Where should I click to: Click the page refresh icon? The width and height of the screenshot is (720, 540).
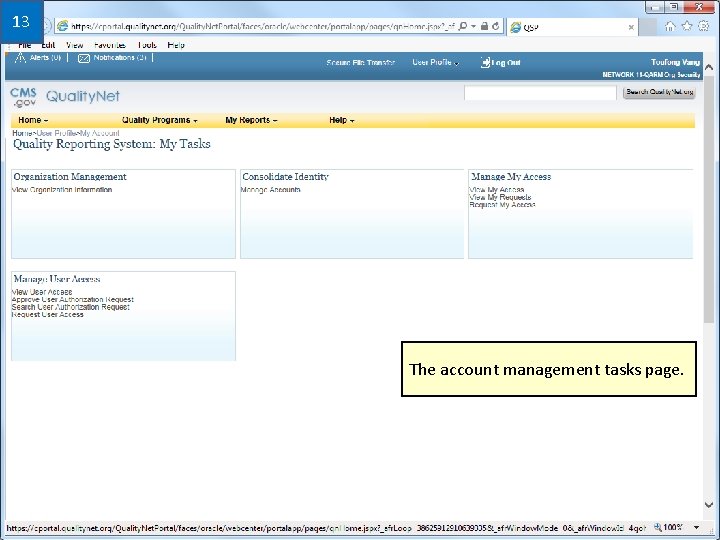click(495, 26)
